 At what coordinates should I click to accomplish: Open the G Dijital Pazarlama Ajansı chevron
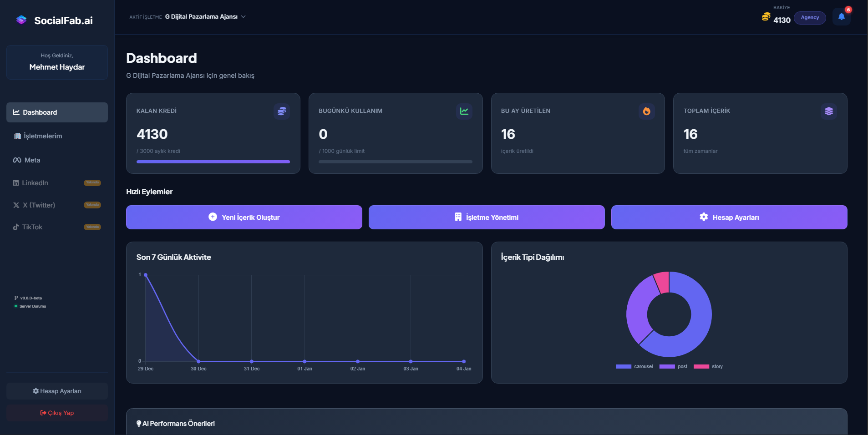point(244,16)
